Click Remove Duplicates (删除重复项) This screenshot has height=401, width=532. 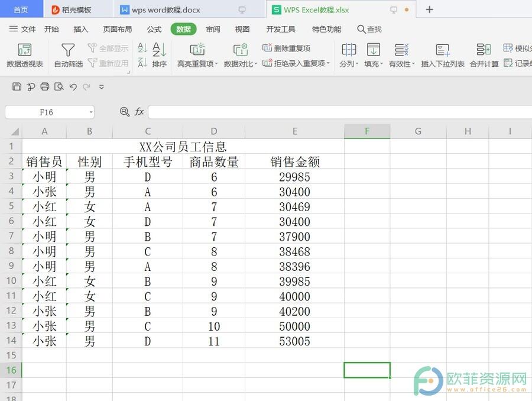tap(287, 48)
